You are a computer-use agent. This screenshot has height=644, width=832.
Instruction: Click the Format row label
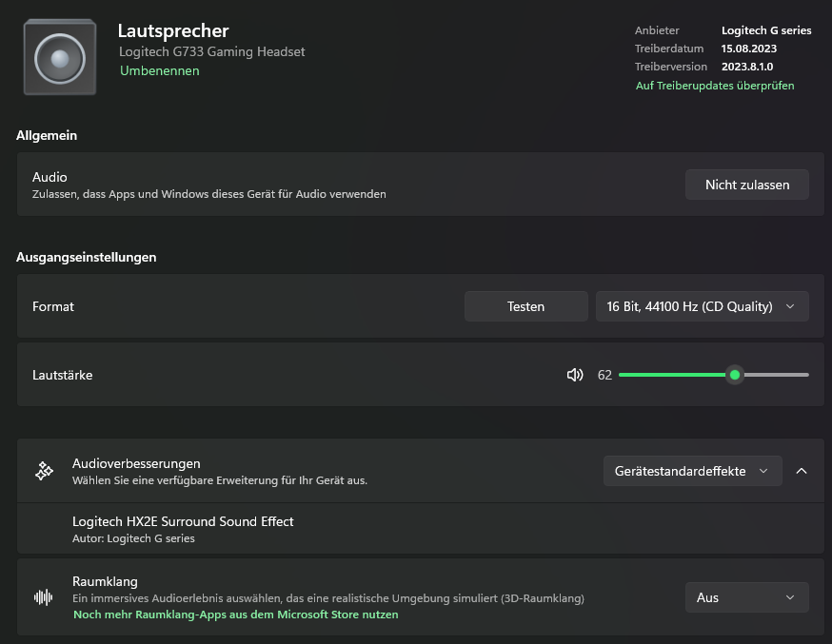(53, 306)
